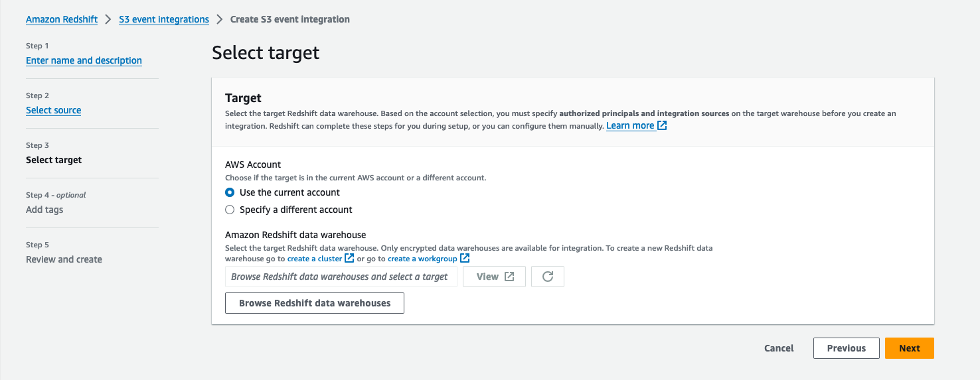
Task: Select 'Use the current account' radio button
Action: (230, 192)
